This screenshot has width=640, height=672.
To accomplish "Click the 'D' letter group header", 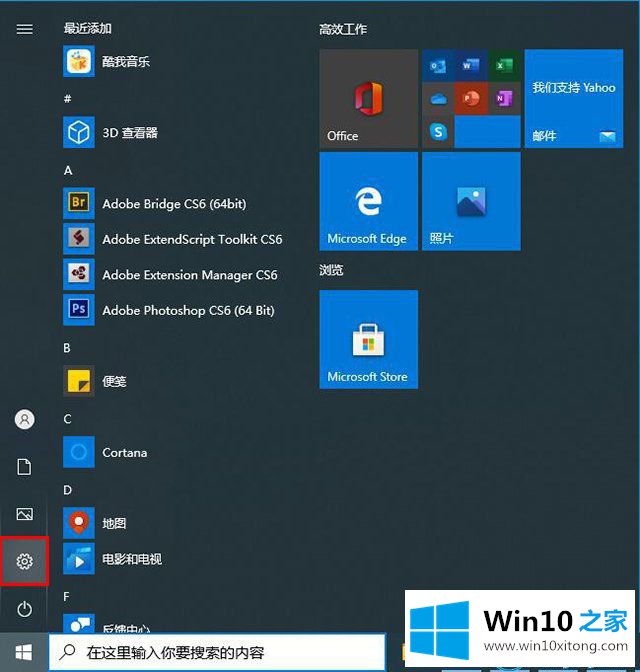I will (67, 490).
